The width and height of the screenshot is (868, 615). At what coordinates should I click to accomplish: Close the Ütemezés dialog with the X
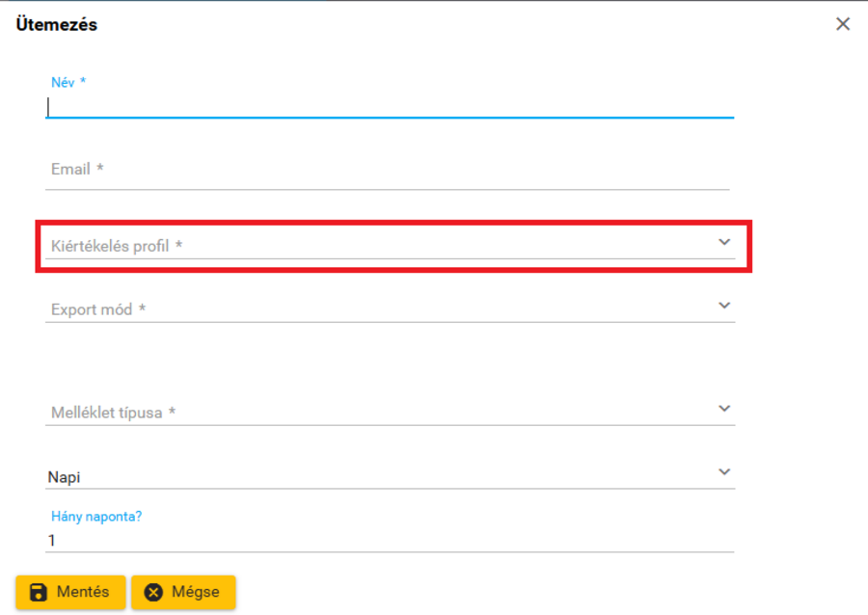(x=843, y=24)
